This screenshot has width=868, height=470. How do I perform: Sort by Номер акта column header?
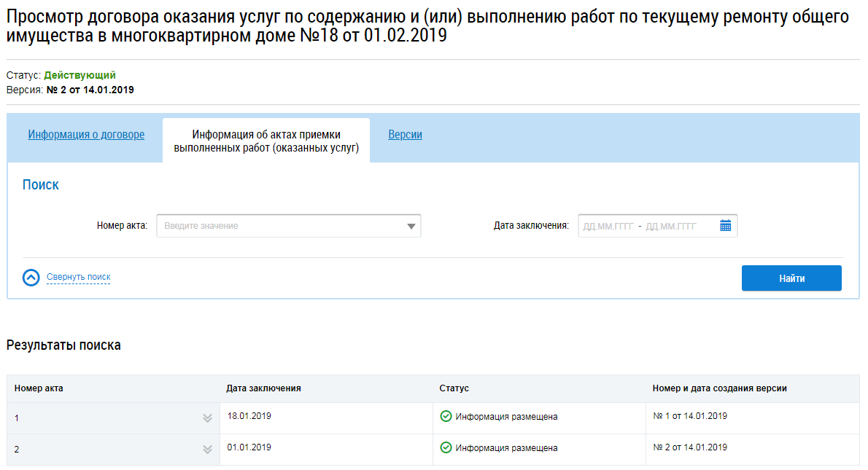pyautogui.click(x=39, y=388)
